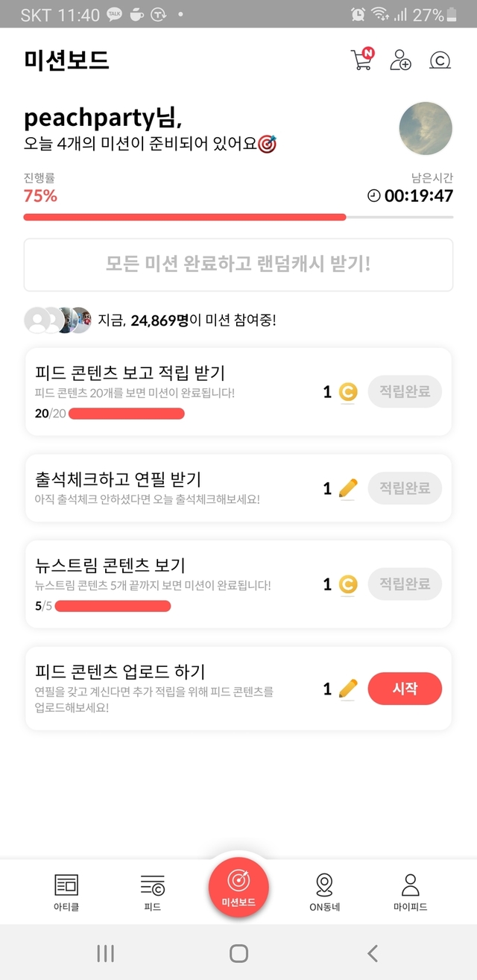This screenshot has height=980, width=477.
Task: Open the shopping cart icon
Action: click(x=361, y=60)
